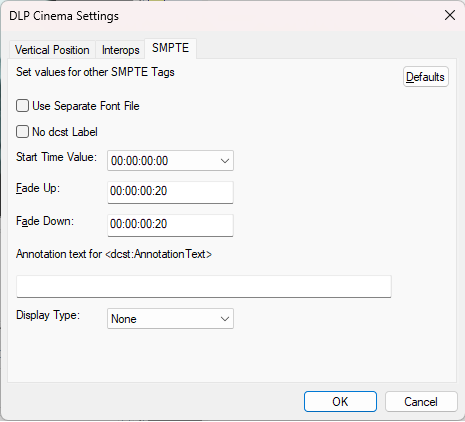The height and width of the screenshot is (422, 465).
Task: Reset values with the Defaults button
Action: pyautogui.click(x=426, y=77)
